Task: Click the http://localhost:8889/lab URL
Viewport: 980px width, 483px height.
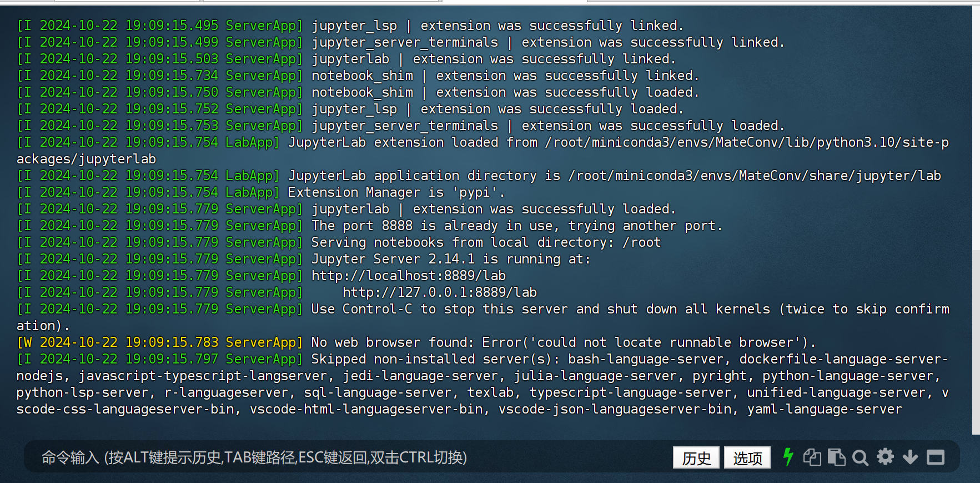Action: point(409,276)
